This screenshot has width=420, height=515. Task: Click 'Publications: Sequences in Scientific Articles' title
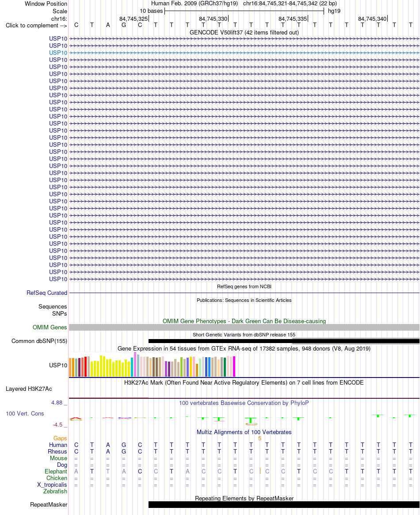click(x=244, y=300)
